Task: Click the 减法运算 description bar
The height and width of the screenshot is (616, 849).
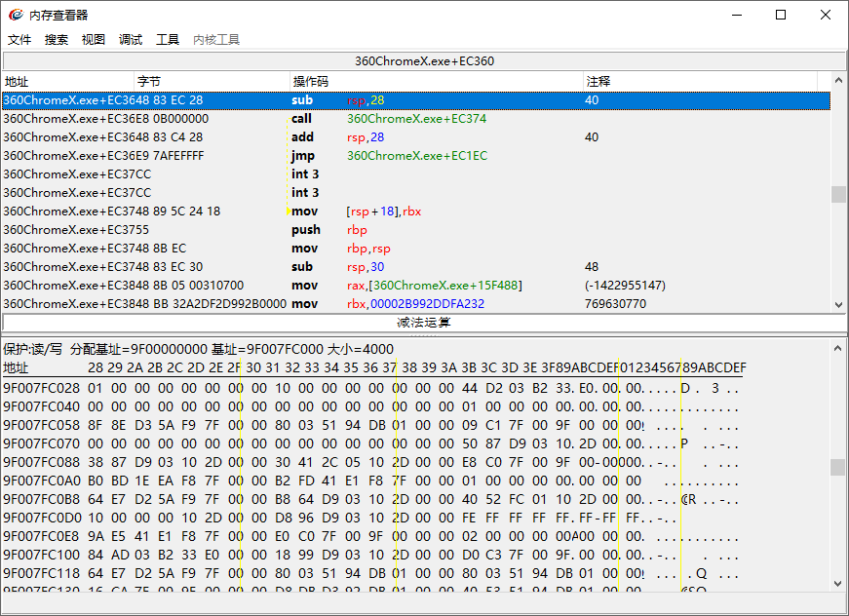Action: pyautogui.click(x=425, y=323)
